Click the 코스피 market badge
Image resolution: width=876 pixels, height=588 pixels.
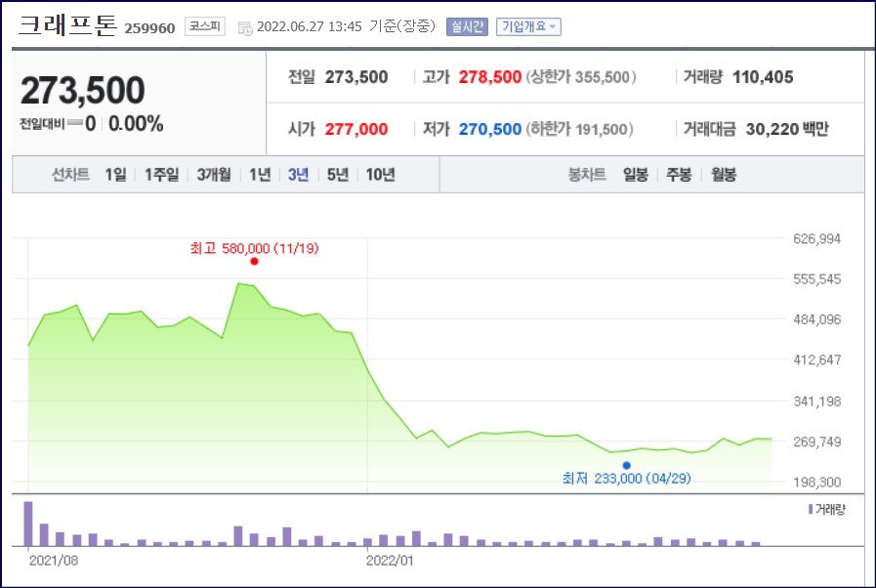(x=205, y=26)
